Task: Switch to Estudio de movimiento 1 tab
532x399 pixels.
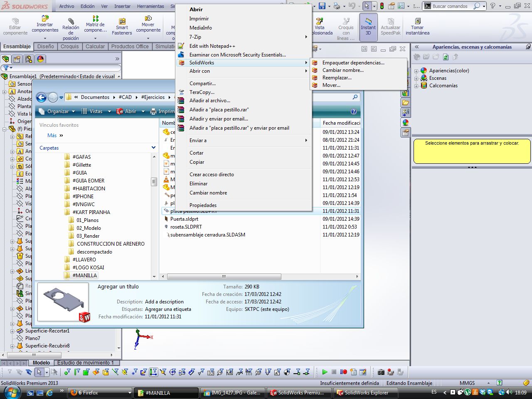Action: (x=85, y=362)
